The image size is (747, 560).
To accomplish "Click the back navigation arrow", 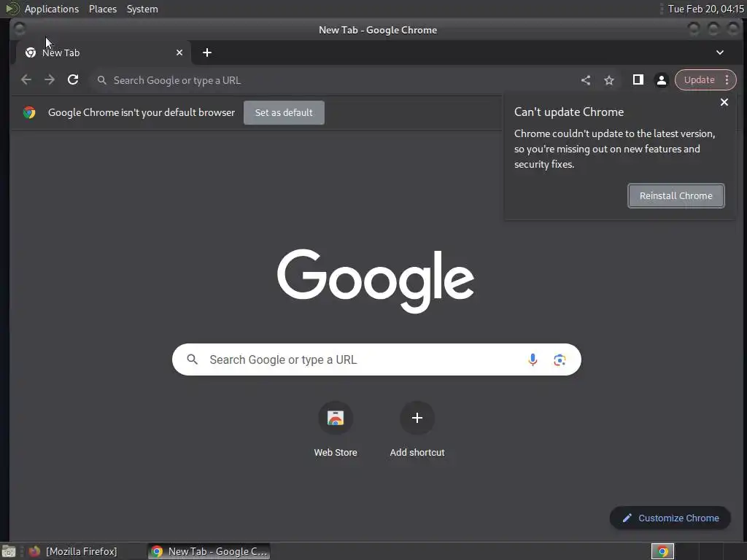I will tap(26, 80).
